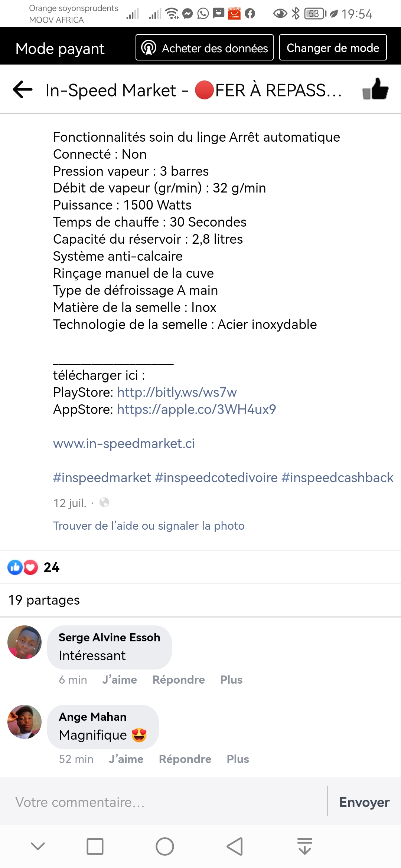Tap the Acheter des données button
This screenshot has height=868, width=401.
(205, 47)
